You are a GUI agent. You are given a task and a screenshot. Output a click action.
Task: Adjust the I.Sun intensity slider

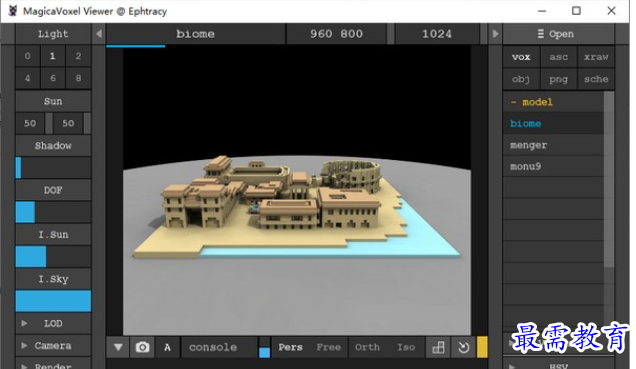click(53, 257)
